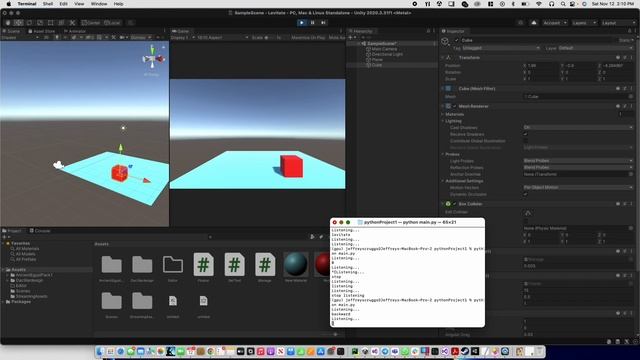Image resolution: width=640 pixels, height=360 pixels.
Task: Toggle the Dynamic Occlusion checkbox
Action: [526, 194]
